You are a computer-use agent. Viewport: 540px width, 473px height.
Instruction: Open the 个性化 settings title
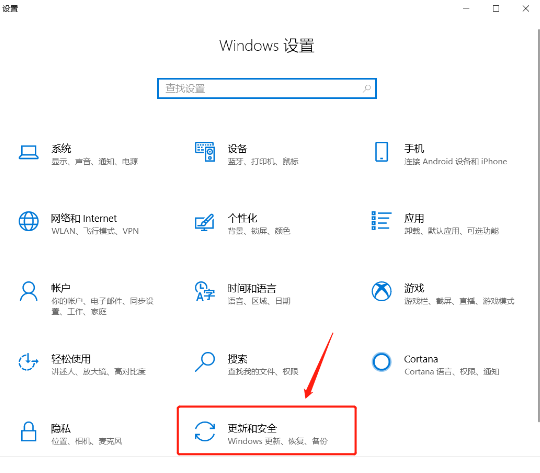(242, 218)
